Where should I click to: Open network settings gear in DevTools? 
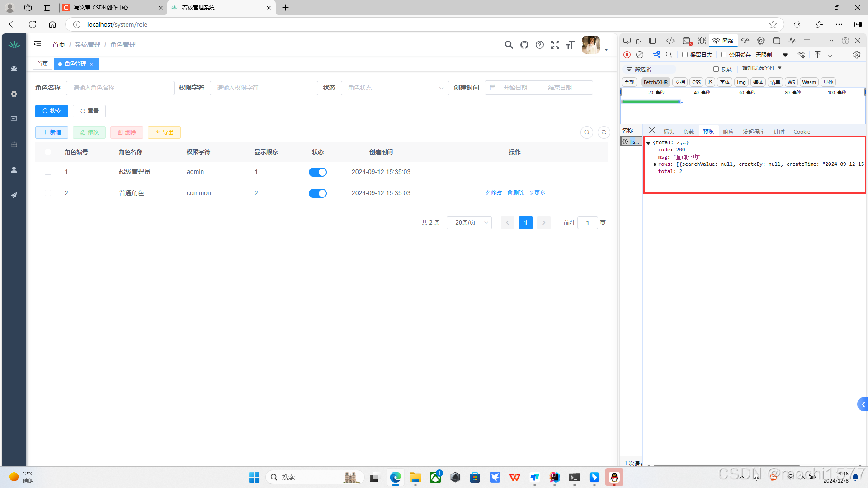pos(857,55)
